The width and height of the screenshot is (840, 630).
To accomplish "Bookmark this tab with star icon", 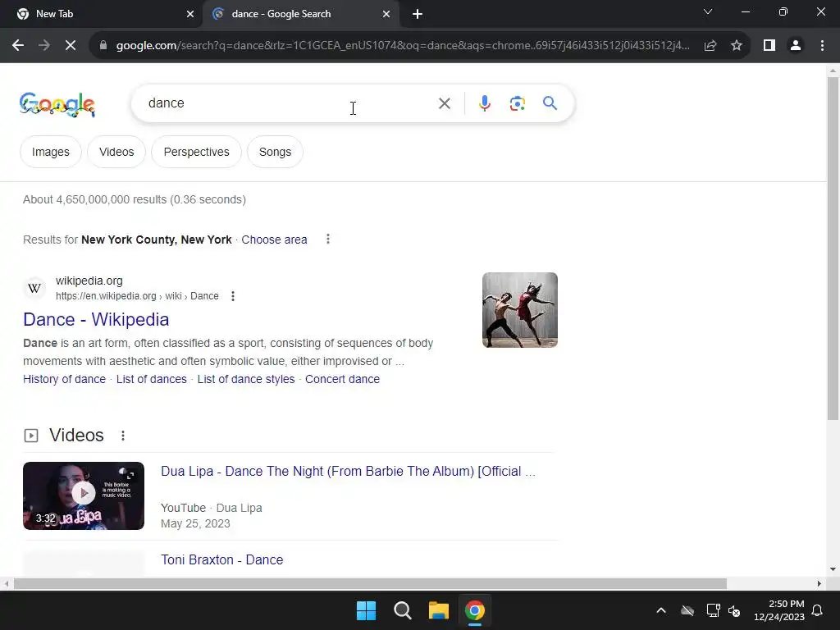I will pyautogui.click(x=737, y=46).
